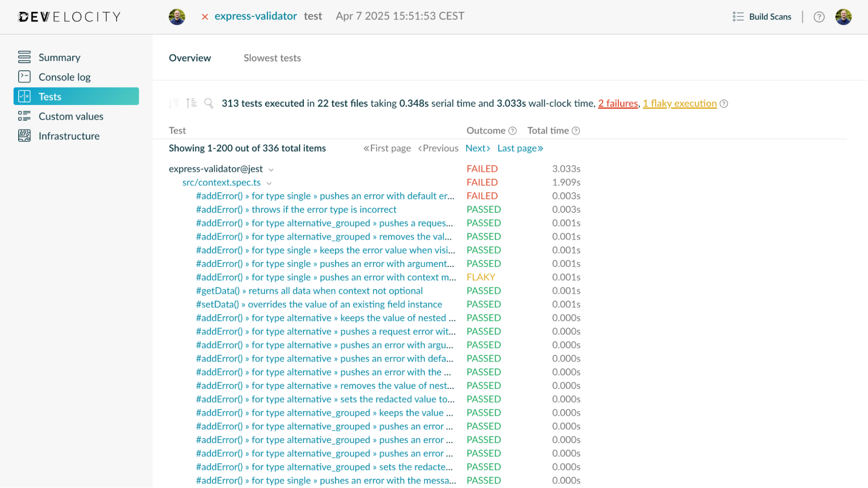Open 'throws if the error type is incorrect' test
The height and width of the screenshot is (488, 868).
[296, 209]
